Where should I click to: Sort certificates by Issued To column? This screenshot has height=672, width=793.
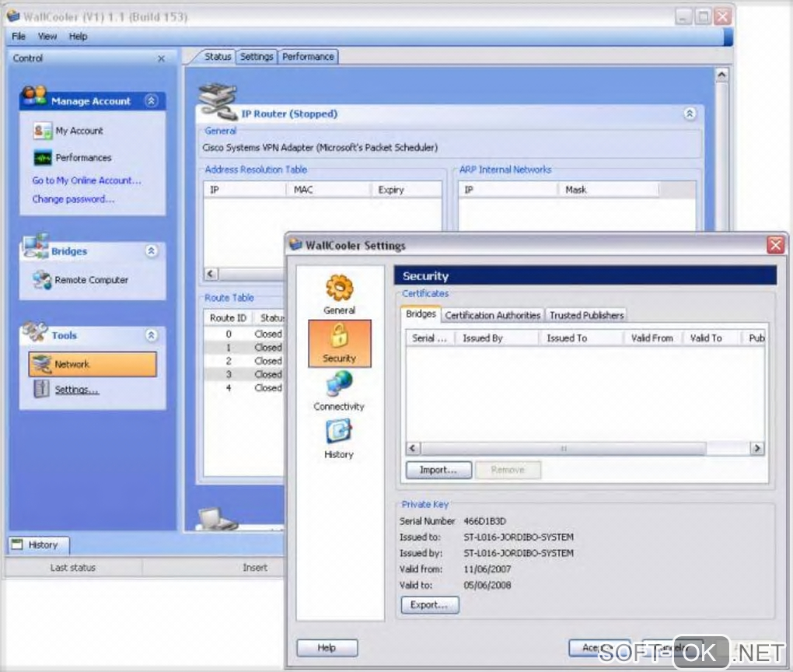click(x=581, y=338)
